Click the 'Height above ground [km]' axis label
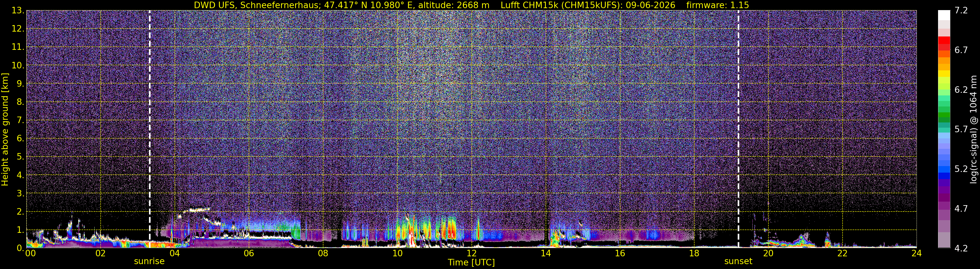Viewport: 980px width, 269px height. pyautogui.click(x=5, y=130)
